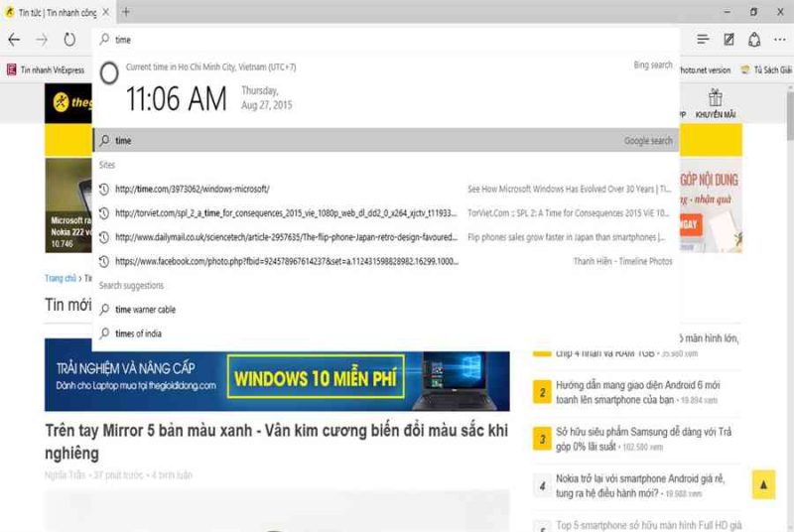Open article Trên tay Mirror 5 headline

tap(277, 442)
